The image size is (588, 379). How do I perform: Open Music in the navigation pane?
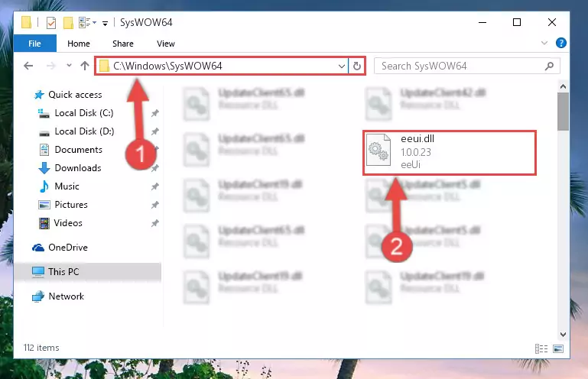[67, 186]
